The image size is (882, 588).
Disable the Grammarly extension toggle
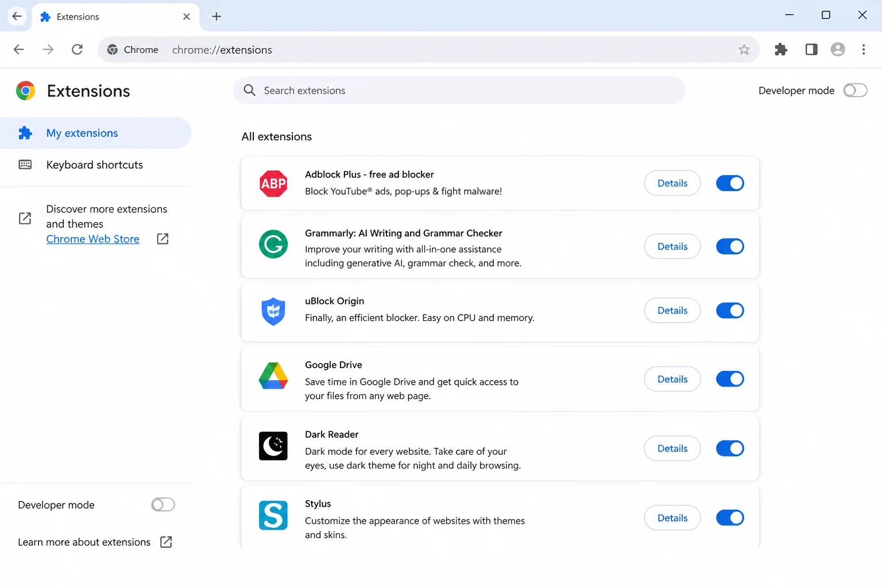(x=730, y=246)
